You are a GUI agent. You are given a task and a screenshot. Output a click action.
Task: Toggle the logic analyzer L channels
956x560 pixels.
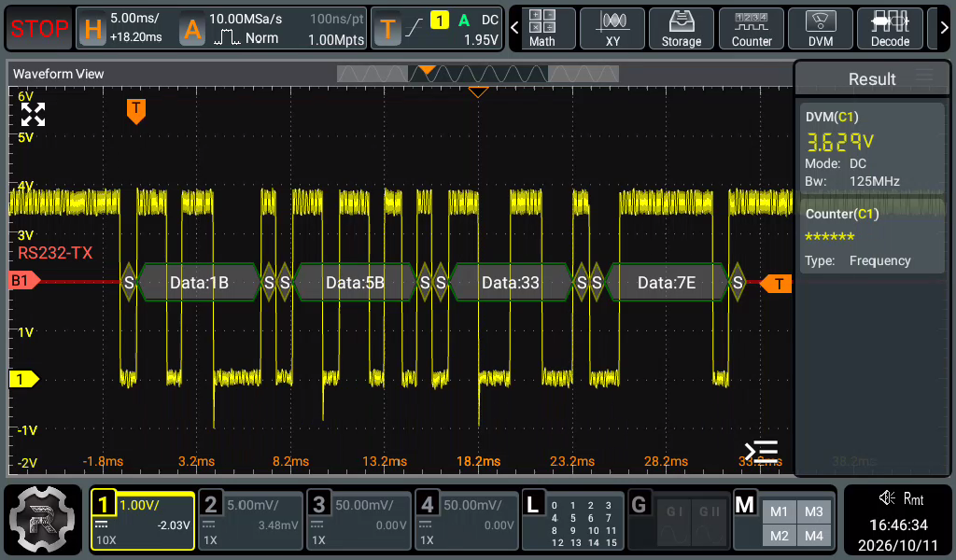[x=574, y=521]
